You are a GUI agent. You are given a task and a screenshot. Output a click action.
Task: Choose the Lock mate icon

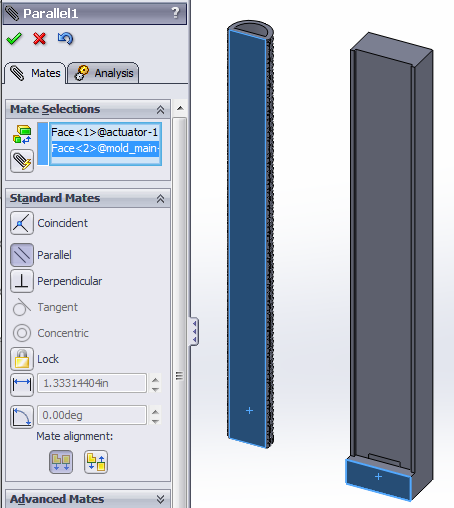point(22,359)
